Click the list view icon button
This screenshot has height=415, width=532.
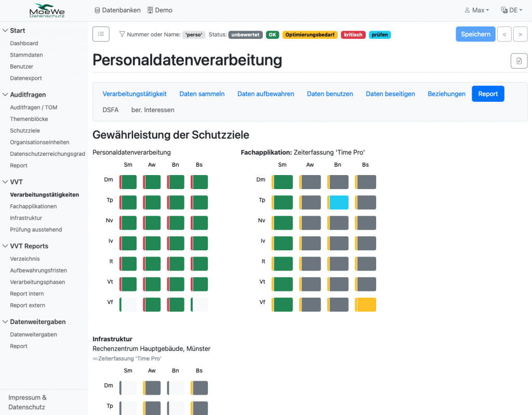coord(101,34)
